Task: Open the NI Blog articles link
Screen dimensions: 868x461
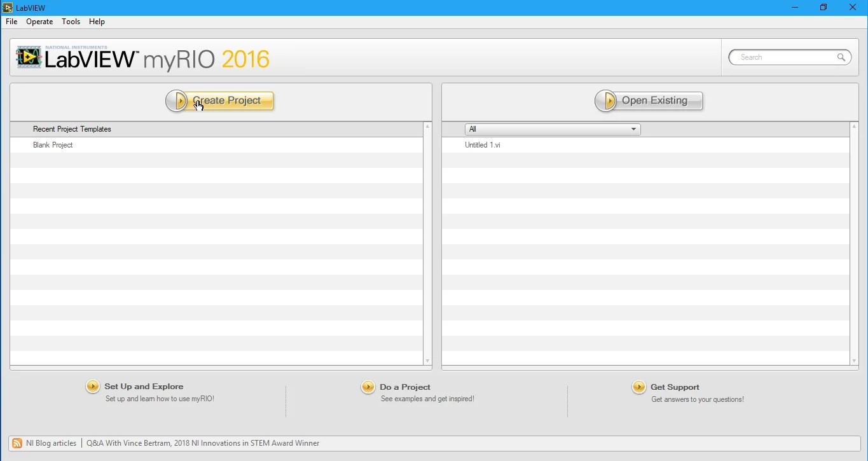Action: (x=51, y=443)
